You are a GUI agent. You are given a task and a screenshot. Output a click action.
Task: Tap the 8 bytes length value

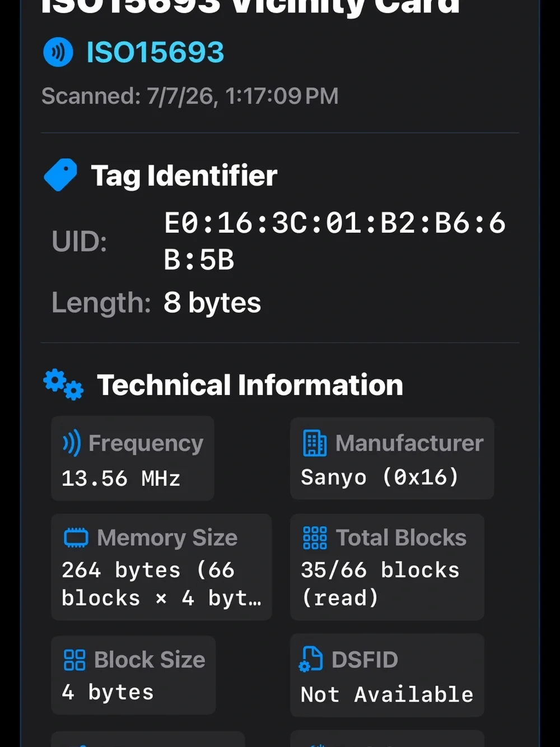(x=212, y=303)
